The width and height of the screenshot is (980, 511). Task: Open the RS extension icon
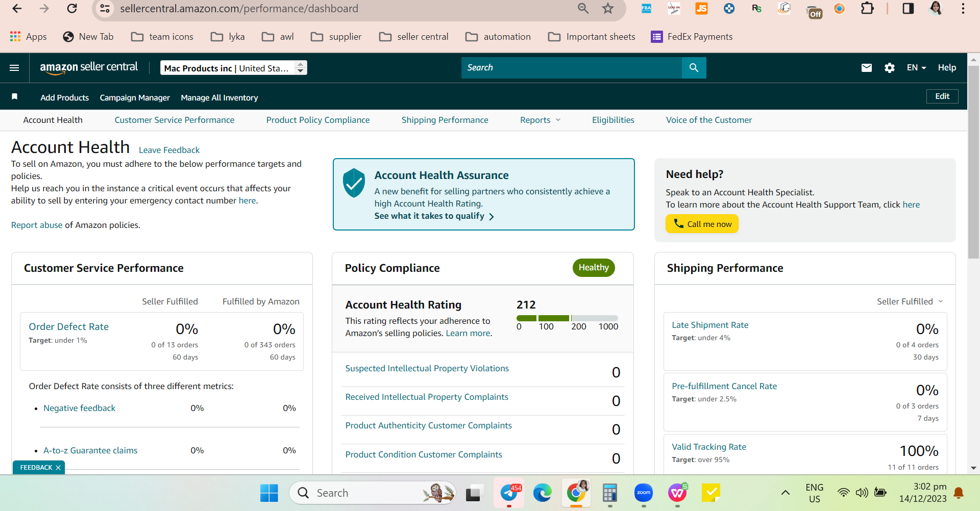coord(756,9)
